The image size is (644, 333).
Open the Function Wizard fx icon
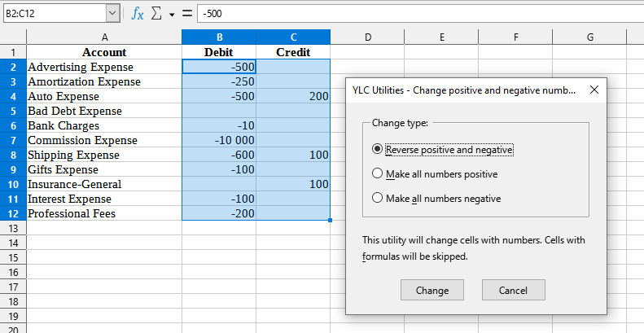point(138,14)
